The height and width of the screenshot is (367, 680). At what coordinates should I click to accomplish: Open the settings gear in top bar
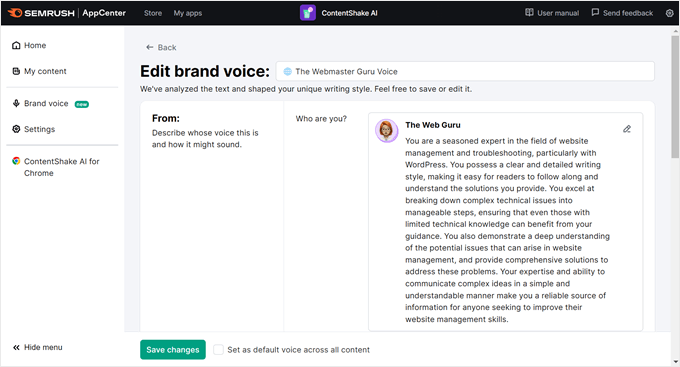[670, 13]
